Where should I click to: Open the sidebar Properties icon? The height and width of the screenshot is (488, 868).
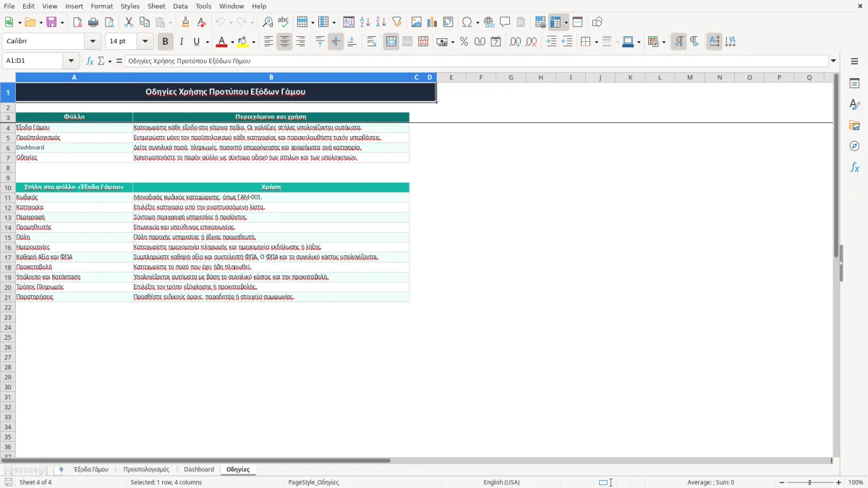854,84
